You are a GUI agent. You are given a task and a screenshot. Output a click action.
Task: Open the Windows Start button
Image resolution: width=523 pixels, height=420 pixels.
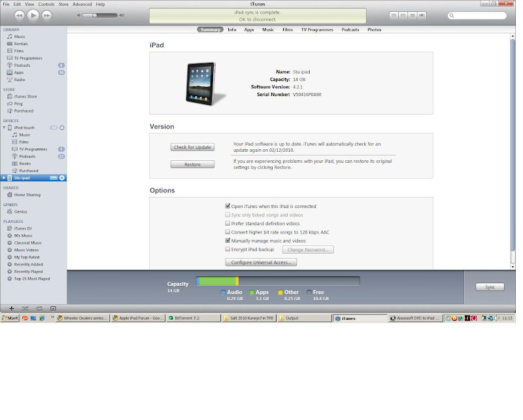10,318
